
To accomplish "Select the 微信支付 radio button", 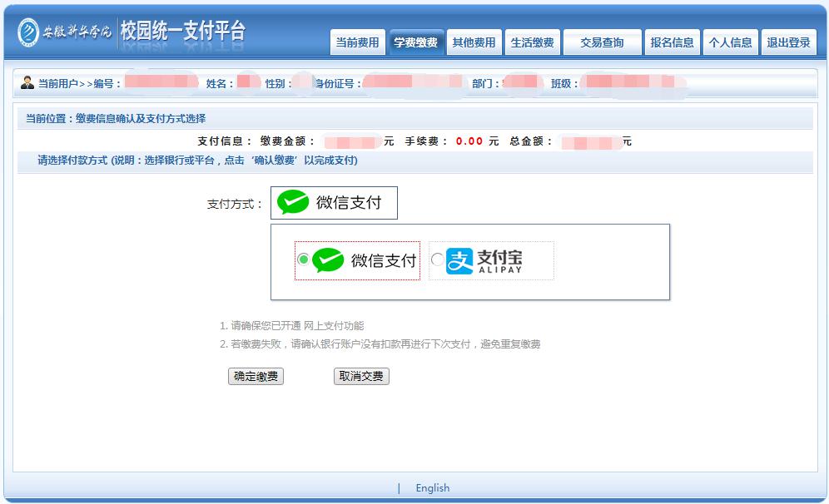I will click(x=303, y=260).
